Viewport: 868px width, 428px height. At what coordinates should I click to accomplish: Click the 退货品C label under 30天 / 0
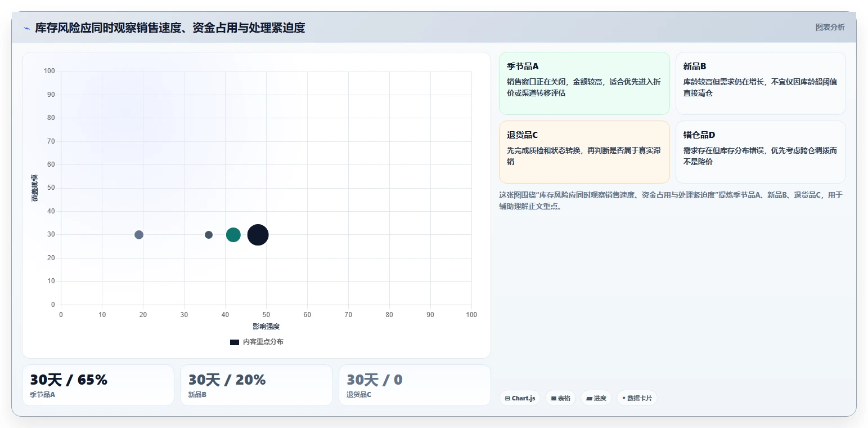pos(359,395)
